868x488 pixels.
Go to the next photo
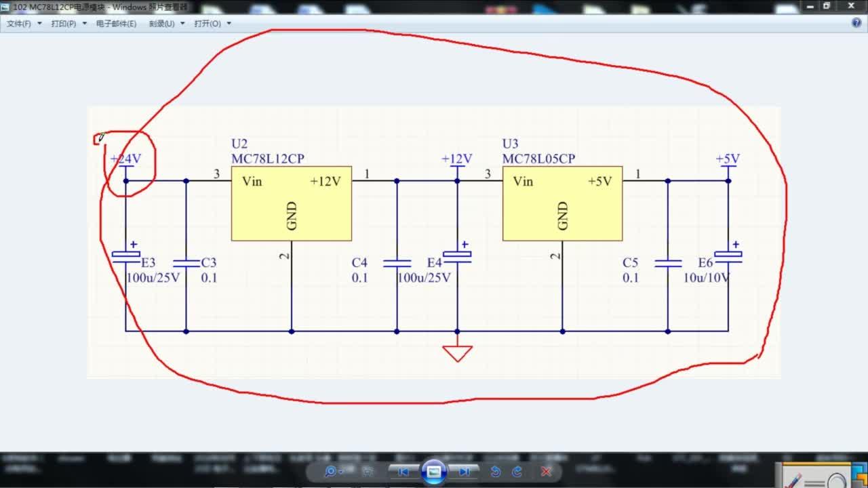[465, 472]
